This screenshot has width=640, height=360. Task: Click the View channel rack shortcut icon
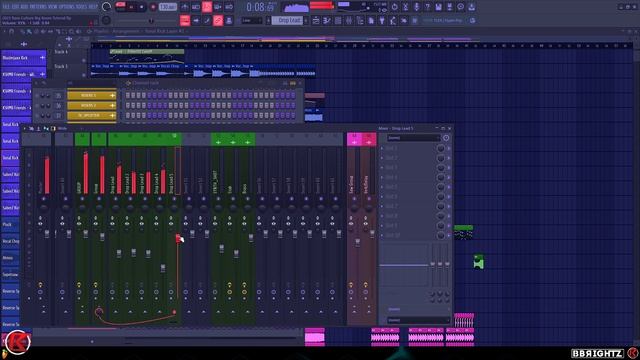(338, 20)
